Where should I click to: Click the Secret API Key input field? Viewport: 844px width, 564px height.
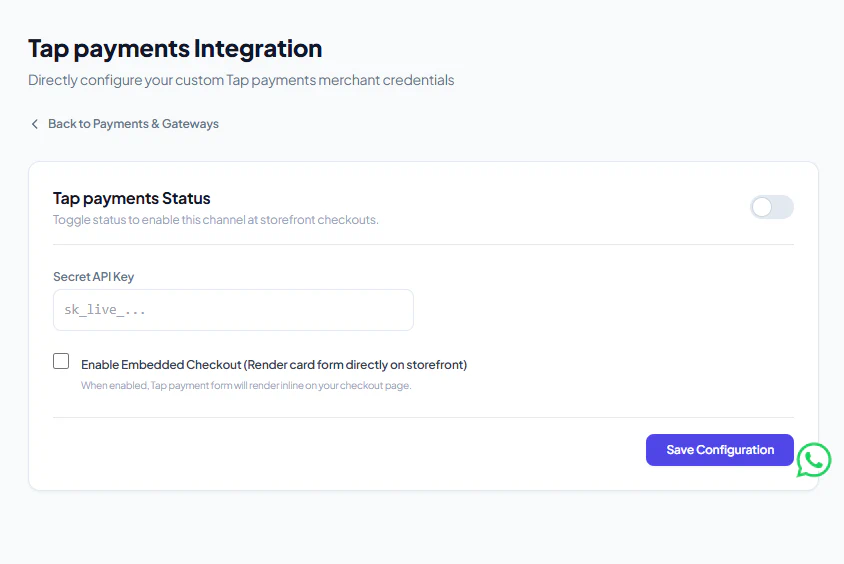[233, 310]
